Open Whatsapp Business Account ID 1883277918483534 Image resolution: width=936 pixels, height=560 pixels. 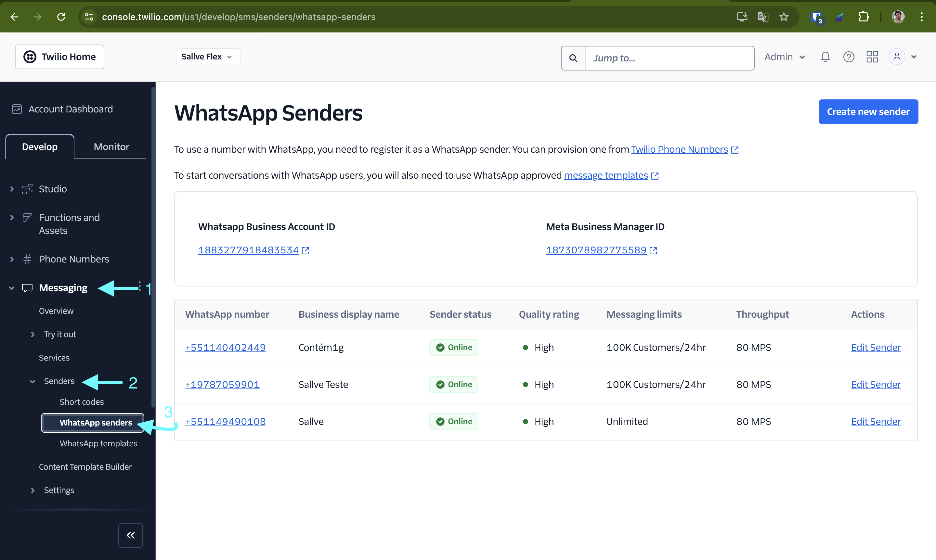pos(248,250)
